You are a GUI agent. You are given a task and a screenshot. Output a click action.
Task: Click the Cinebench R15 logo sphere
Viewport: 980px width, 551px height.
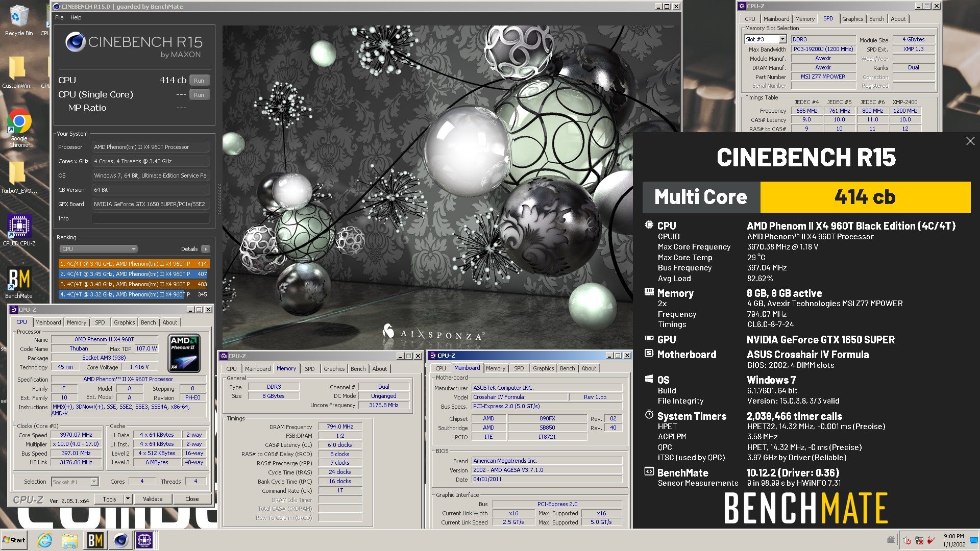coord(75,42)
